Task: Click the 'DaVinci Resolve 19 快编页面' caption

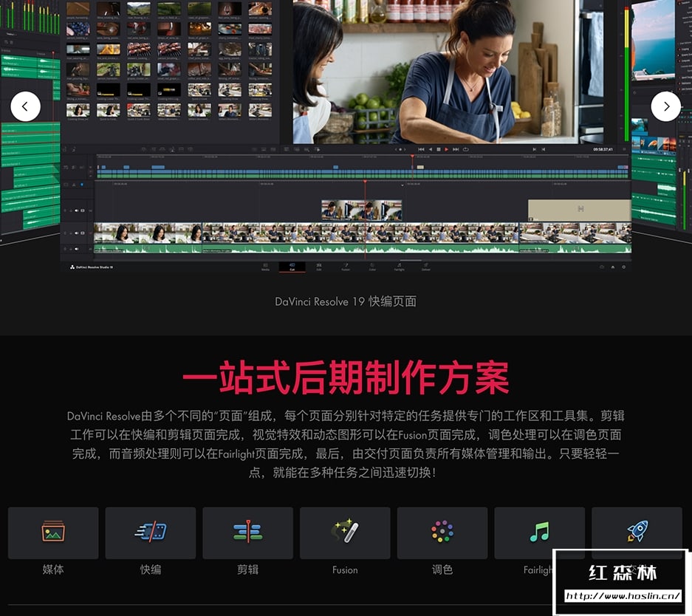Action: pos(346,301)
